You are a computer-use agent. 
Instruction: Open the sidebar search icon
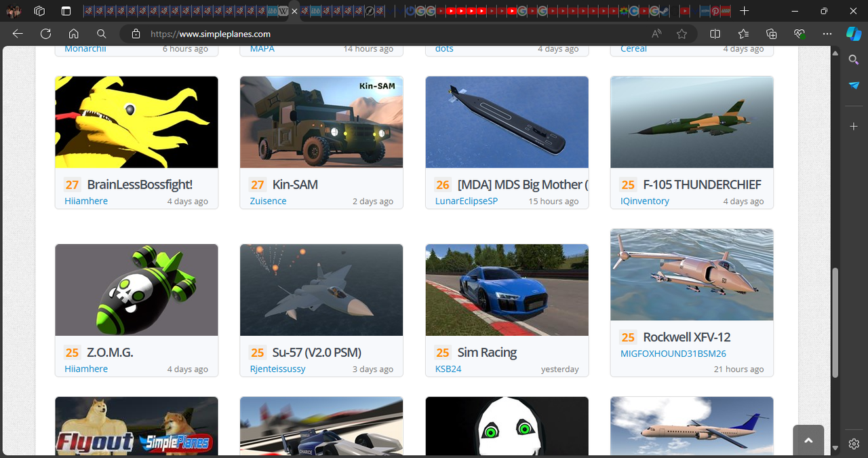click(x=854, y=60)
